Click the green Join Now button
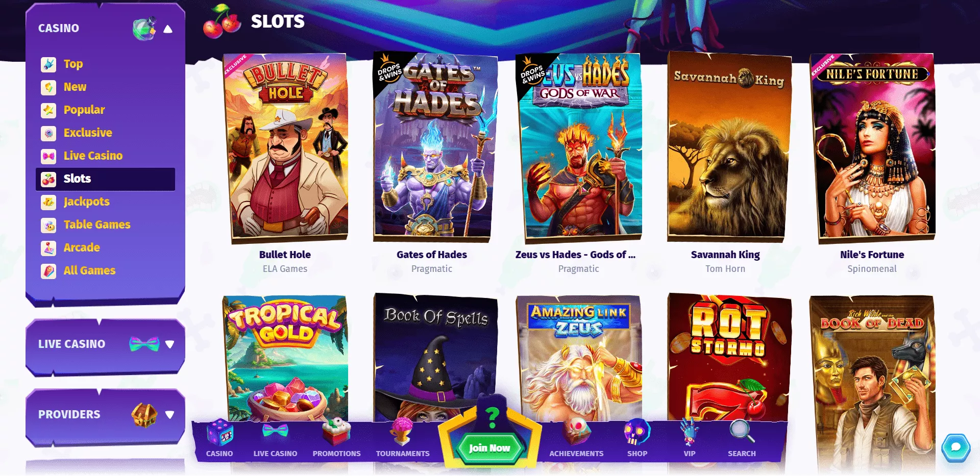 point(489,448)
